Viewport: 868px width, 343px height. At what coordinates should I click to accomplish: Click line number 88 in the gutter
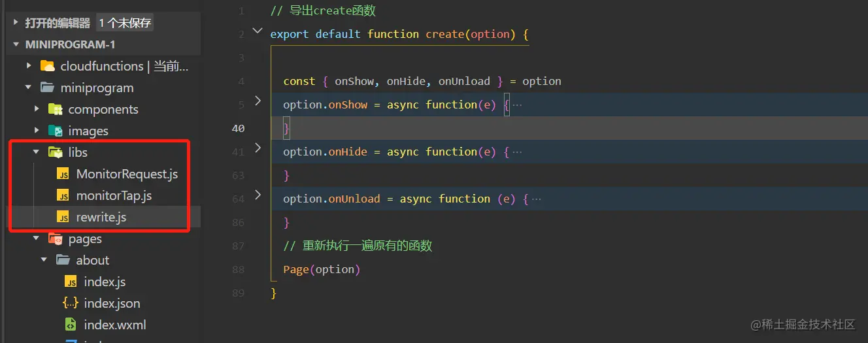(x=238, y=270)
